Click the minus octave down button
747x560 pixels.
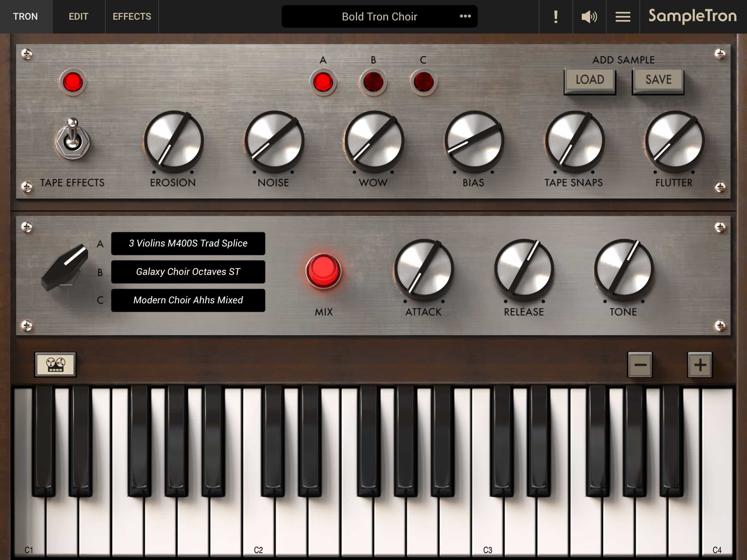640,365
